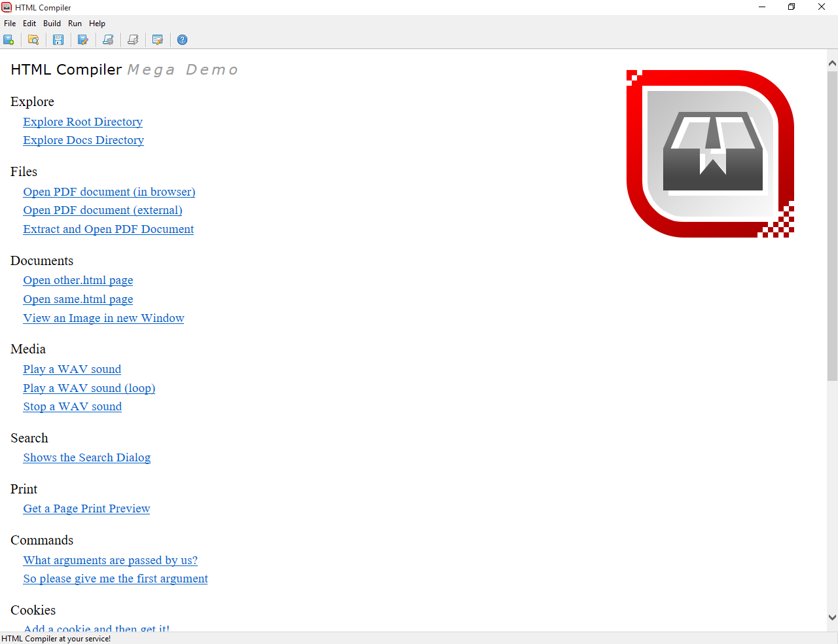Click Get a Page Print Preview link
Image resolution: width=838 pixels, height=644 pixels.
[86, 509]
